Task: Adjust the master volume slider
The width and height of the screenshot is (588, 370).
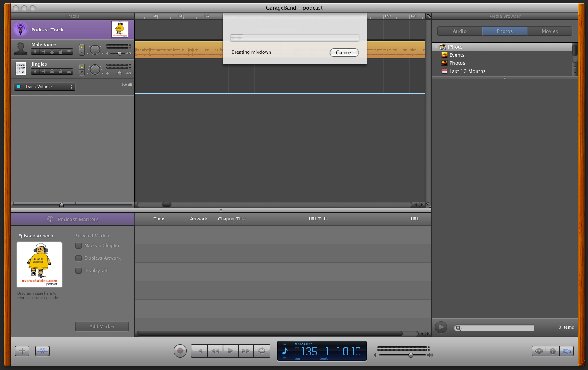Action: (411, 355)
